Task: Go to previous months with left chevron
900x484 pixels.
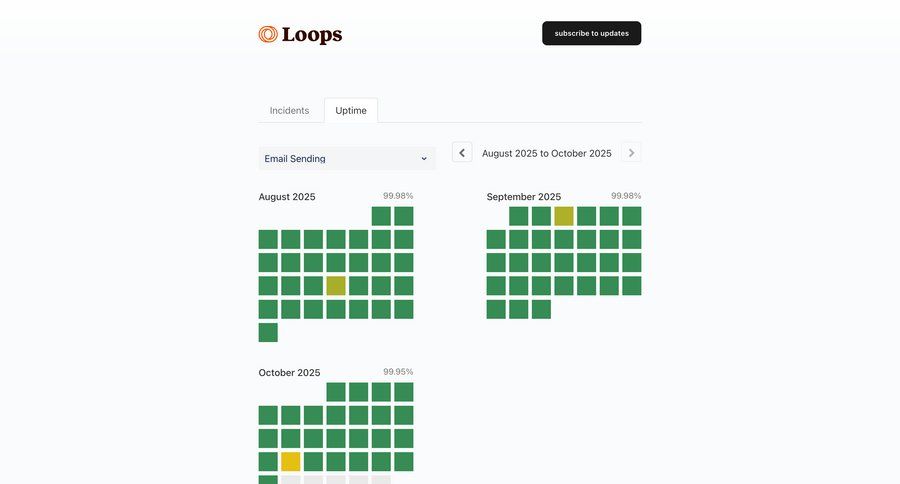Action: coord(462,153)
